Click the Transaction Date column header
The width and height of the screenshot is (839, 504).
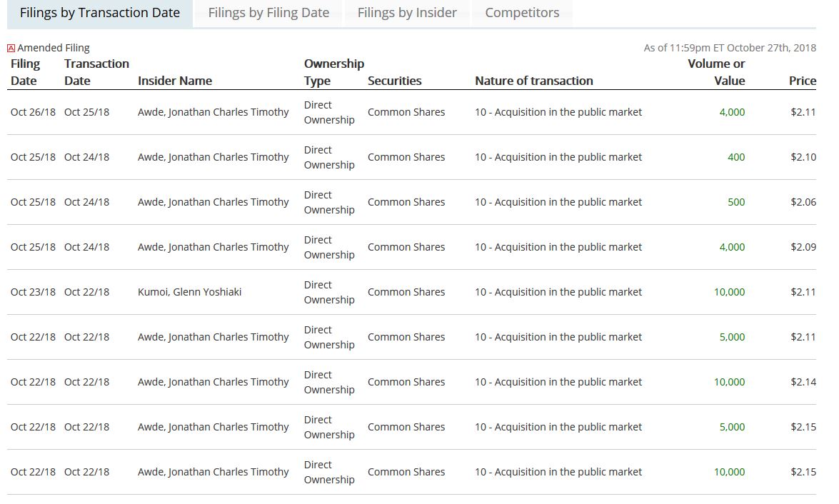click(96, 72)
